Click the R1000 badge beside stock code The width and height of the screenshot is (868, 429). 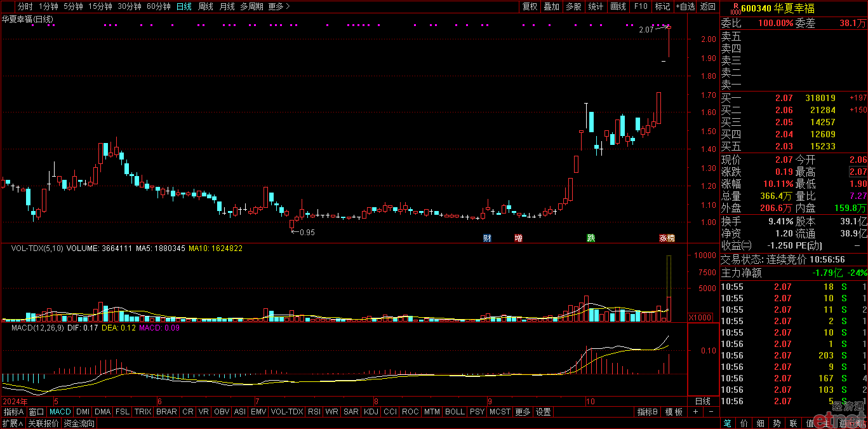tap(735, 8)
